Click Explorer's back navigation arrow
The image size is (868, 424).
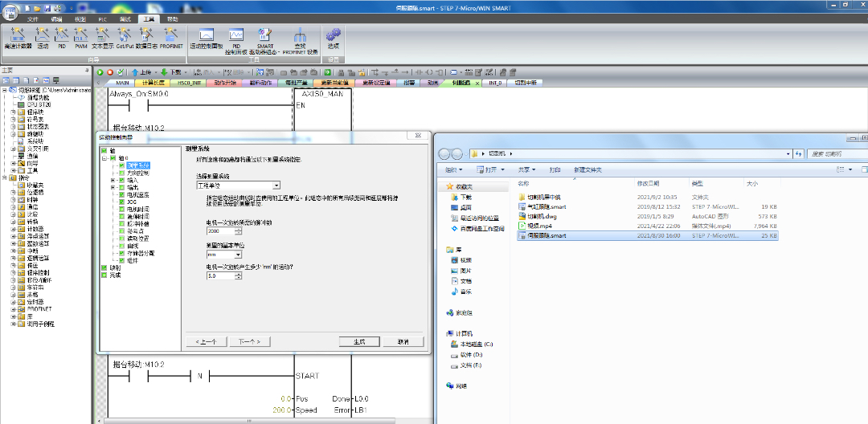pyautogui.click(x=444, y=153)
